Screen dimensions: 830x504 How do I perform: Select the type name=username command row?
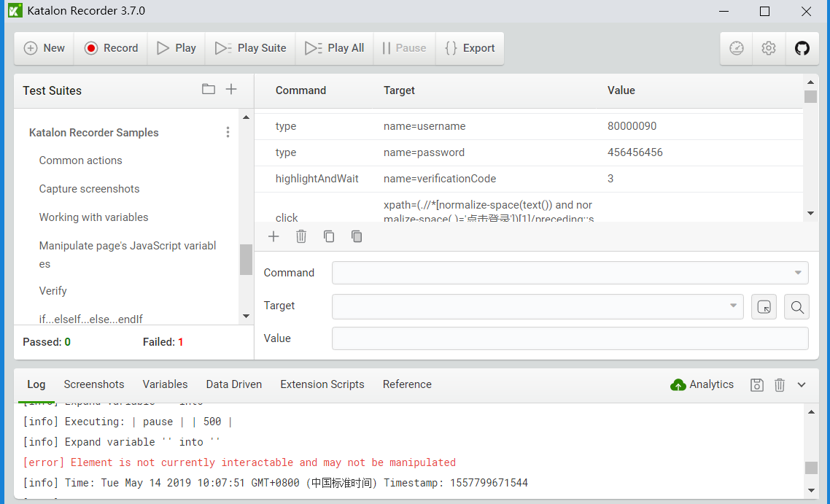[528, 126]
